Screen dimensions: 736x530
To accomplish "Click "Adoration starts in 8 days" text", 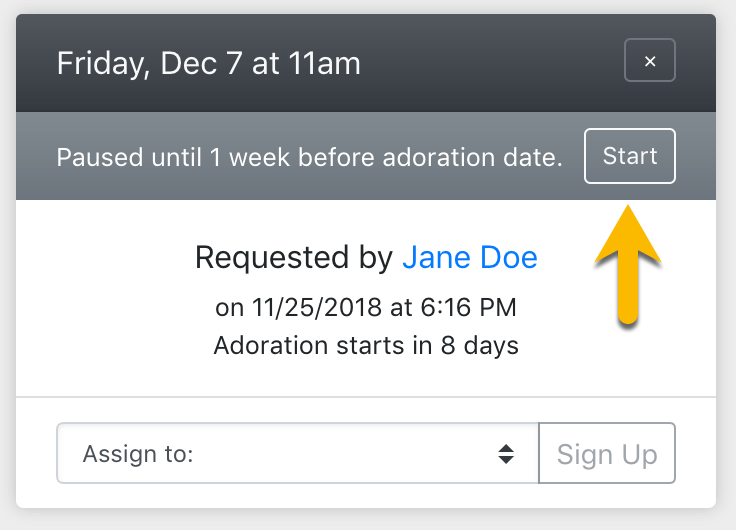I will [366, 346].
